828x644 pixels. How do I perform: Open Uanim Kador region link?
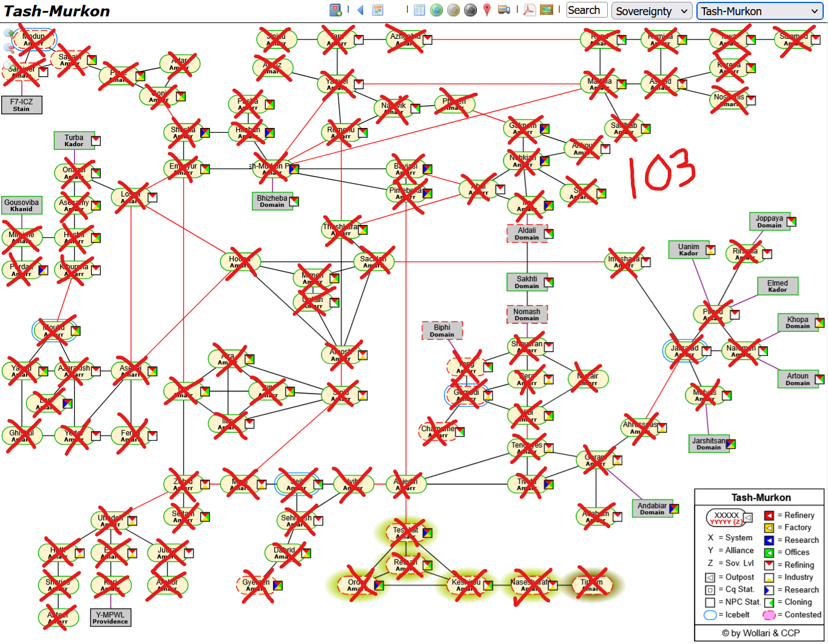pos(688,250)
